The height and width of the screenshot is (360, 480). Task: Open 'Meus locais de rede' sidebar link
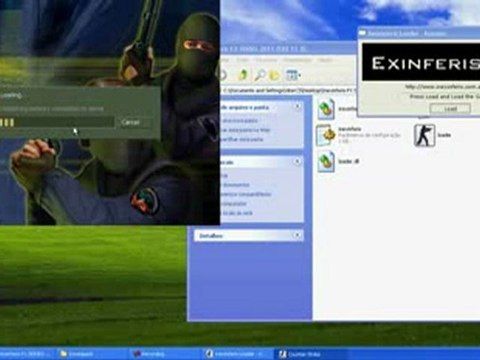point(237,213)
